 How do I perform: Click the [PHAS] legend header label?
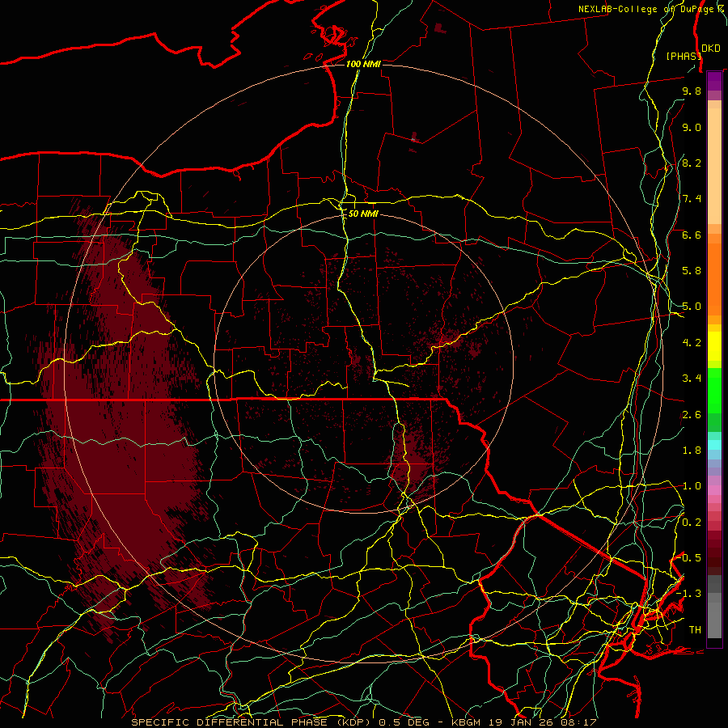coord(684,56)
